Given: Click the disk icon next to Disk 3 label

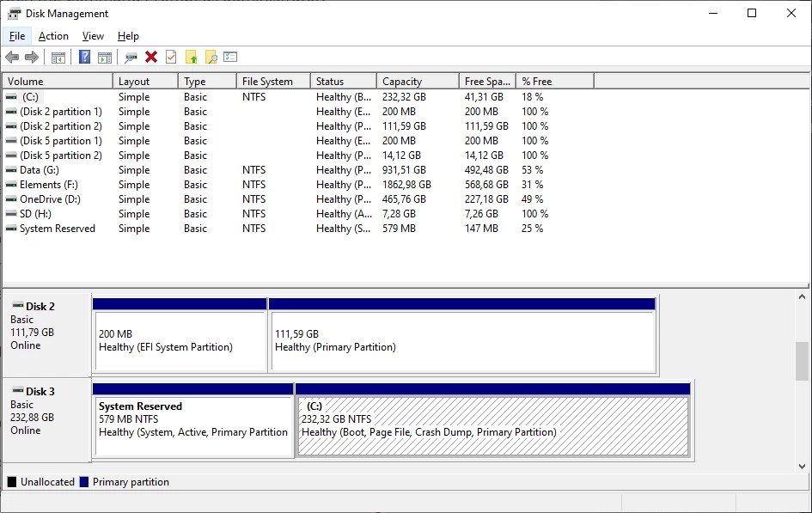Looking at the screenshot, I should (18, 390).
